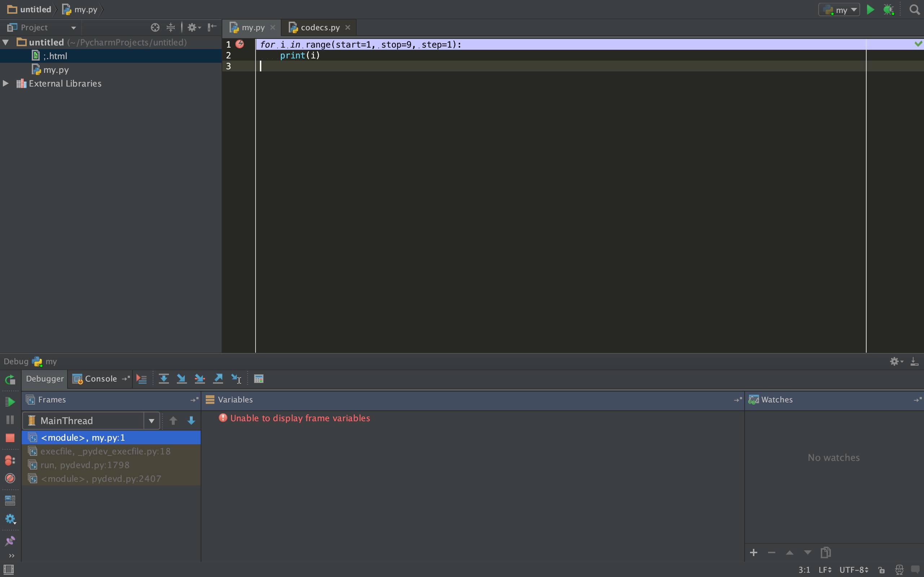This screenshot has width=924, height=577.
Task: Switch to the codecs.py editor tab
Action: click(319, 27)
